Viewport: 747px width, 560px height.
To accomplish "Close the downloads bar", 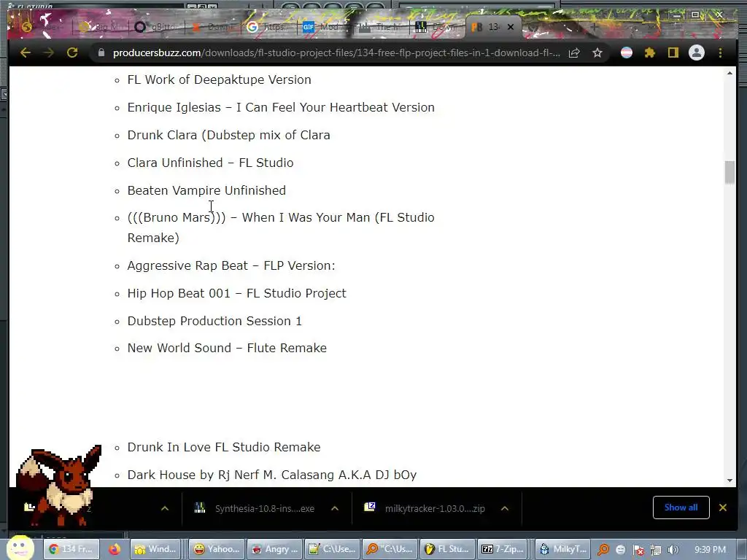I will coord(723,507).
